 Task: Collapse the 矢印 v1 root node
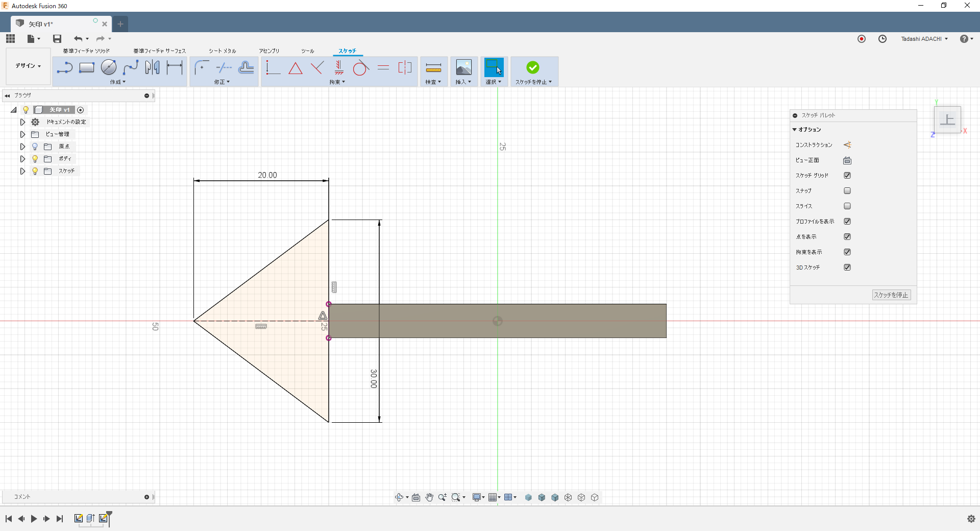[14, 110]
